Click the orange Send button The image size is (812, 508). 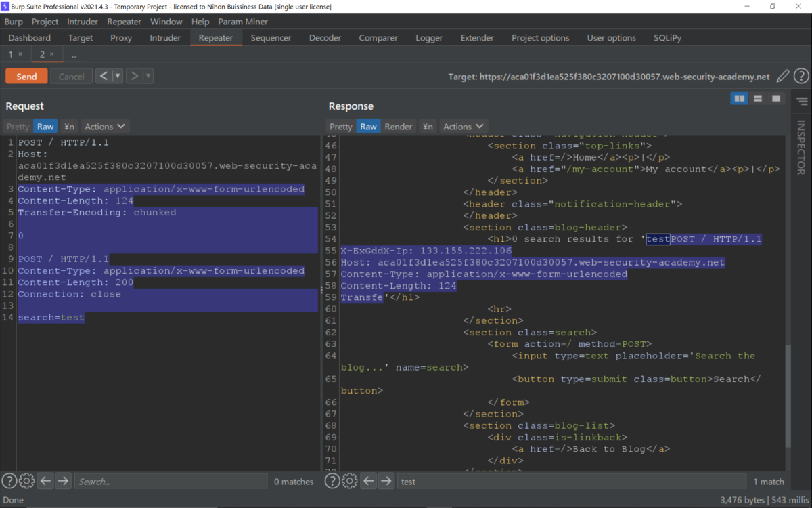[x=26, y=77]
